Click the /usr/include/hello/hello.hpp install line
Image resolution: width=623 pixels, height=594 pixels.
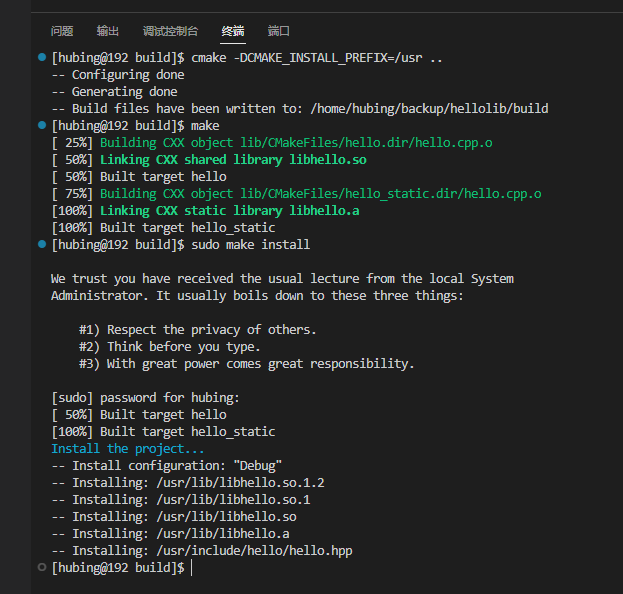pos(202,551)
